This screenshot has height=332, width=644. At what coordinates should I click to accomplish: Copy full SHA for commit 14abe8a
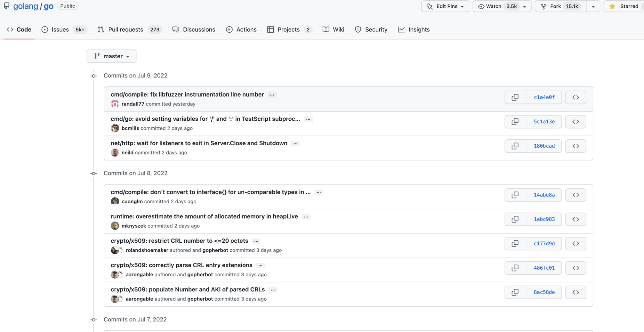(x=515, y=195)
